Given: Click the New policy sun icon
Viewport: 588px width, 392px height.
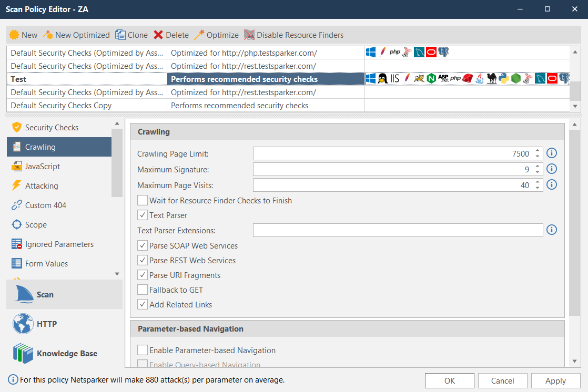Looking at the screenshot, I should [14, 35].
